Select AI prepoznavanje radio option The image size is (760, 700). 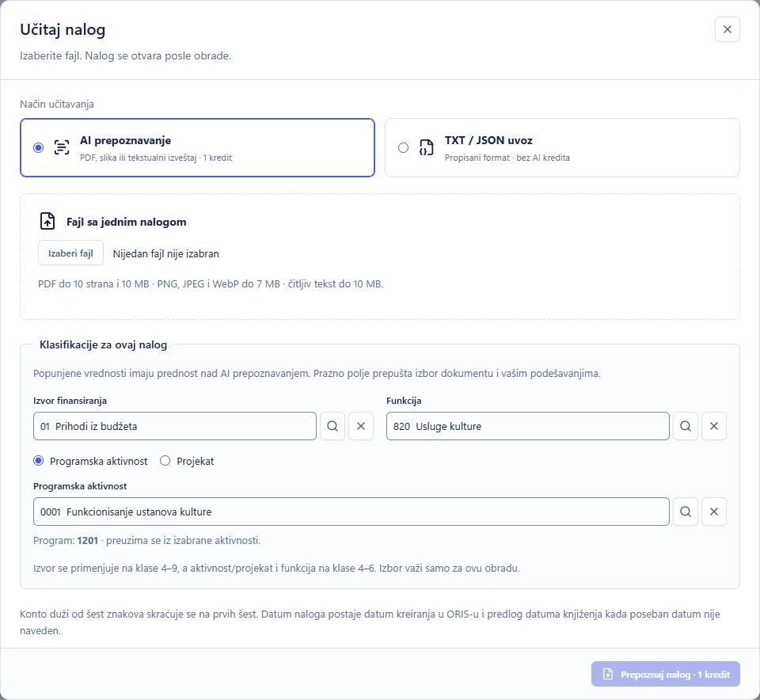38,147
